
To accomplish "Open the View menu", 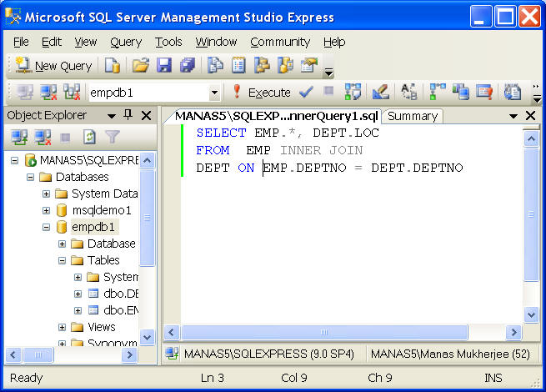I will pos(85,43).
